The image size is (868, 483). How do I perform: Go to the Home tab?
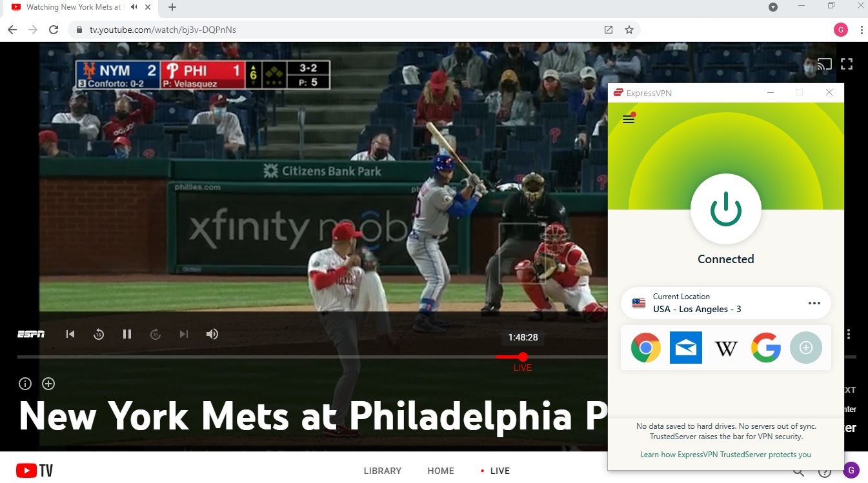pyautogui.click(x=441, y=470)
